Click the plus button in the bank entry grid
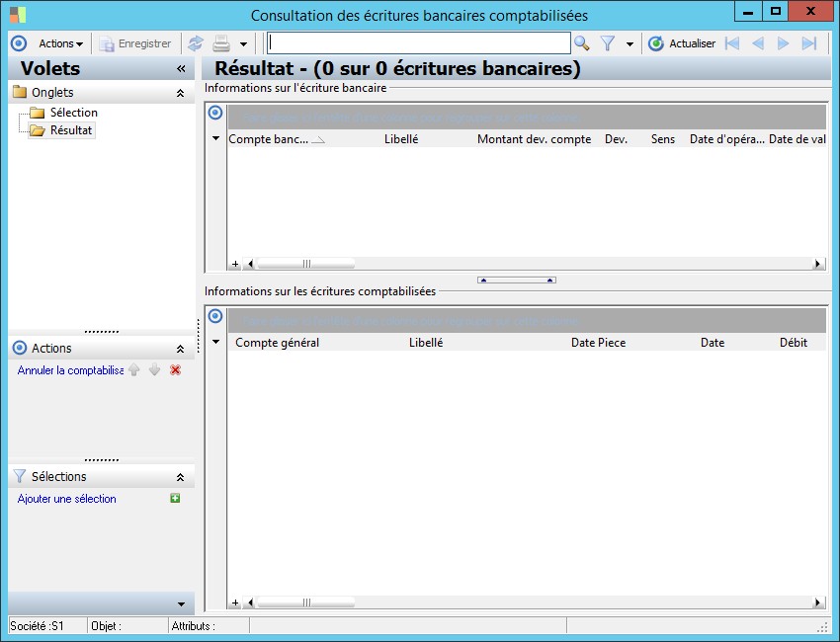 tap(235, 264)
